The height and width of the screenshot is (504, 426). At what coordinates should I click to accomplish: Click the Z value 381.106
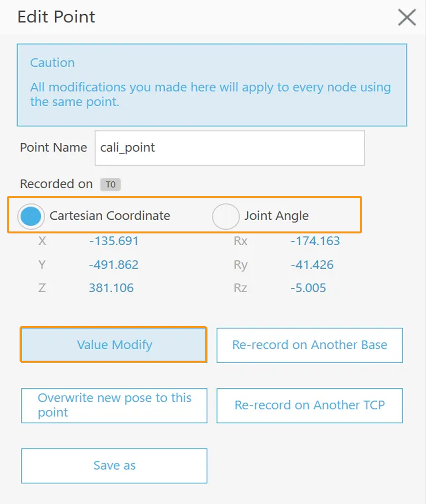click(111, 288)
